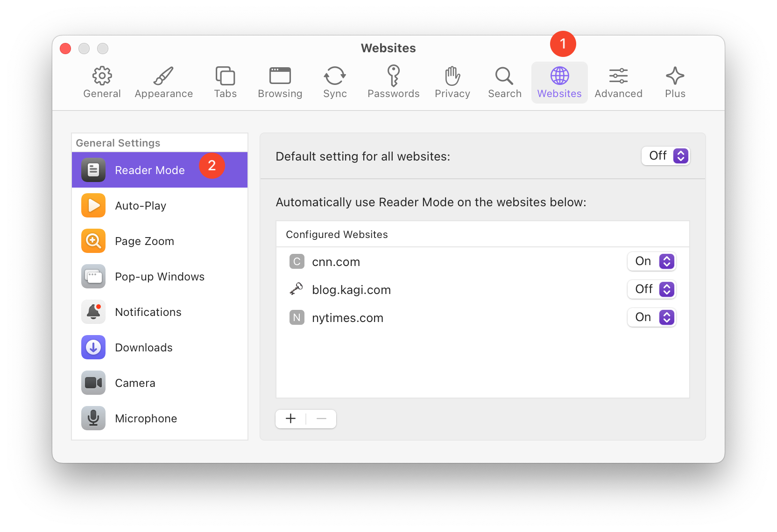Viewport: 777px width, 532px height.
Task: Change the blog.kagi.com Off dropdown
Action: pos(652,289)
